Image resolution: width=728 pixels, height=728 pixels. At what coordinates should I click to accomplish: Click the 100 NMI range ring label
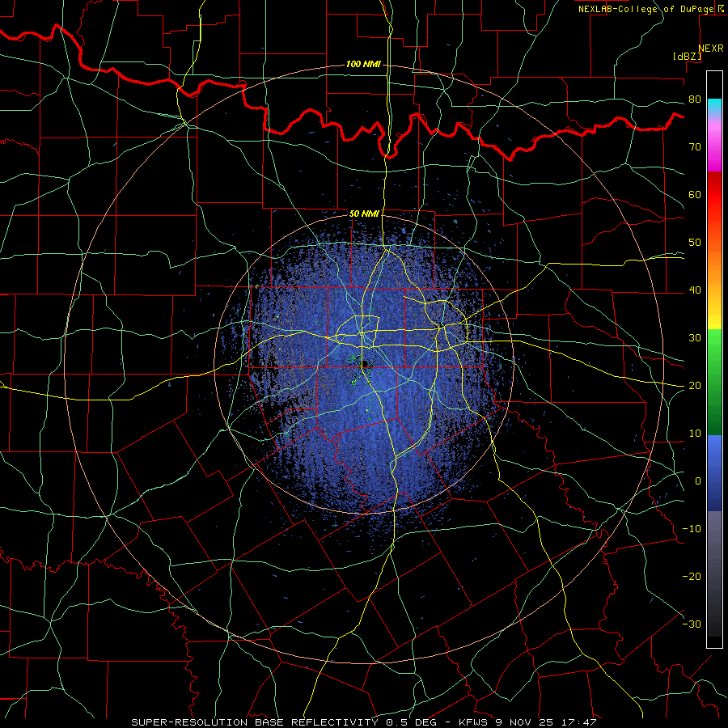click(363, 64)
